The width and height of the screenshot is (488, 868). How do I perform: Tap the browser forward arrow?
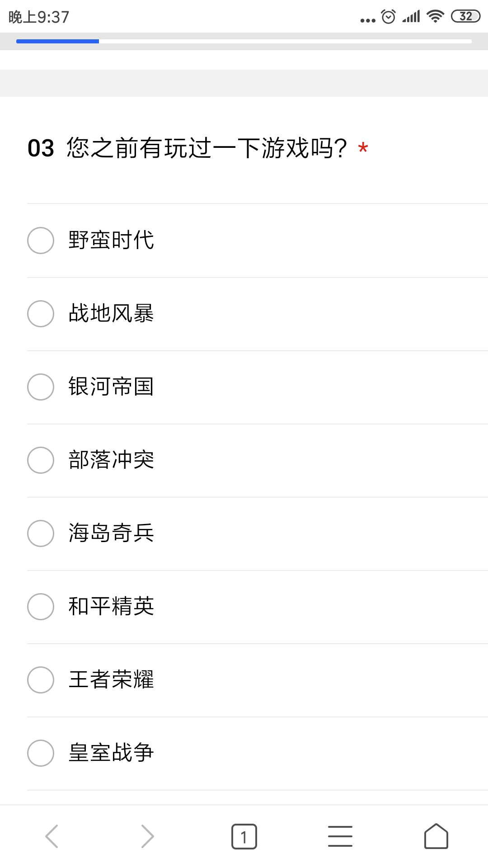(x=147, y=836)
